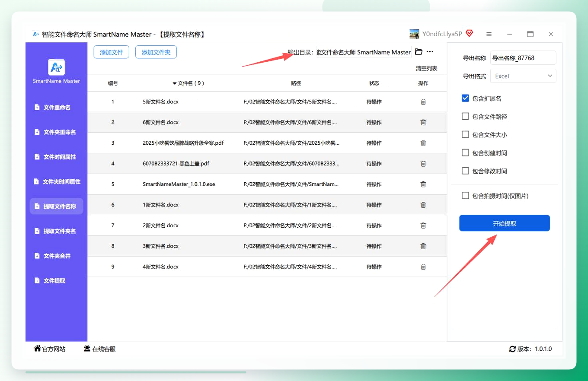The image size is (588, 381).
Task: Click the refresh icon next to 版本
Action: click(x=513, y=349)
